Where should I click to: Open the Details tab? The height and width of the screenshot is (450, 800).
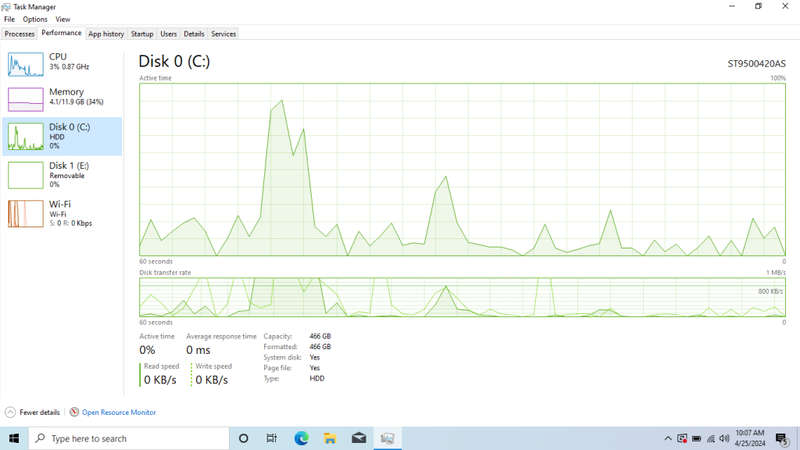point(194,34)
